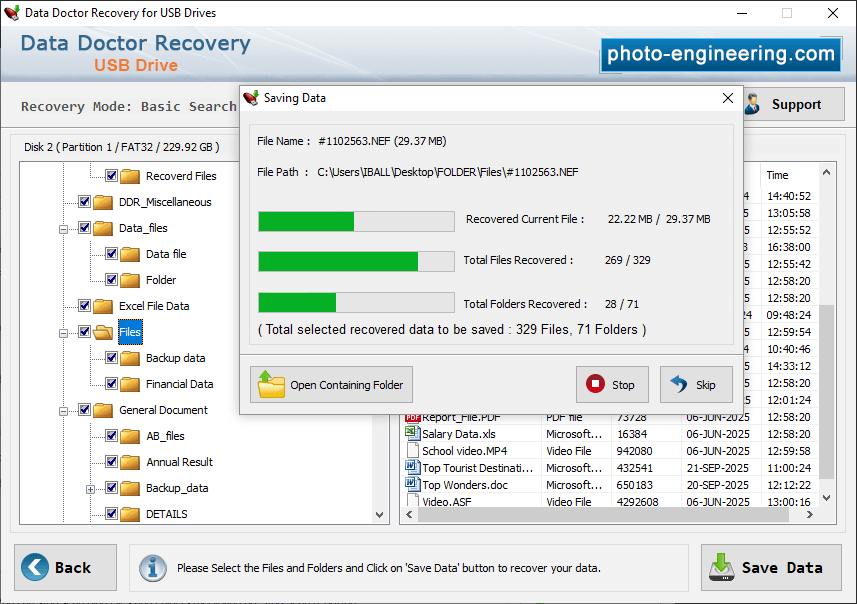Select the highlighted Files tree label
Screen dimensions: 857x604
tap(130, 332)
